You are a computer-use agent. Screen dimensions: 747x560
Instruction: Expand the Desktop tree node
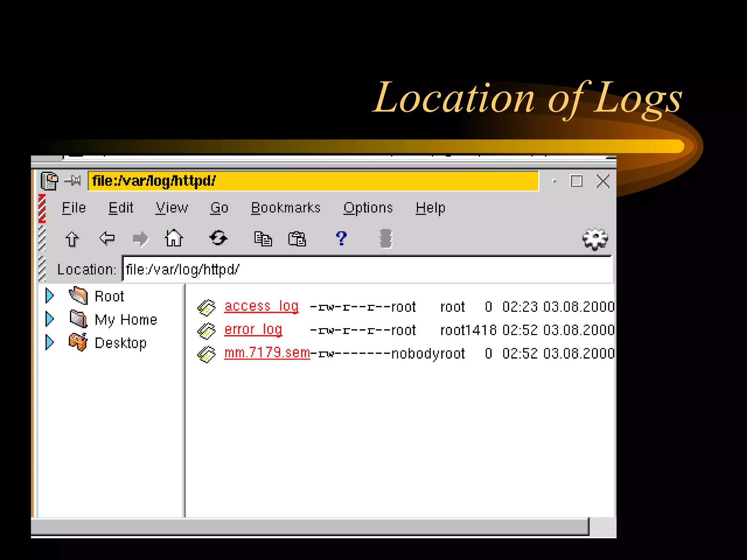pos(50,342)
